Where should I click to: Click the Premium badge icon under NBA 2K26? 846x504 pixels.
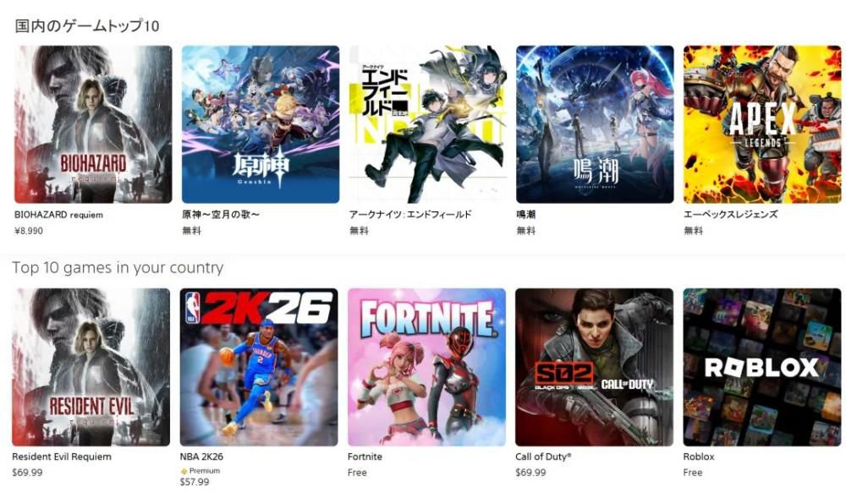tap(184, 471)
